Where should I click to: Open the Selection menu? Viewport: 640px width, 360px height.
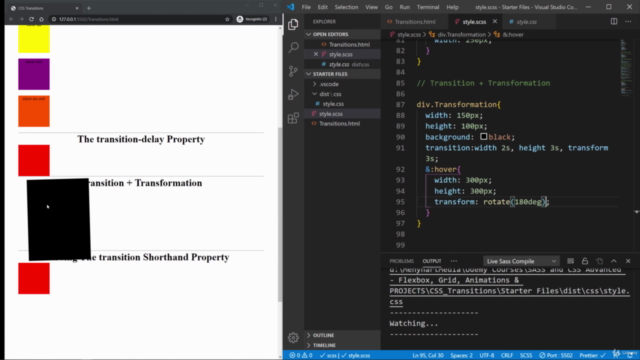[x=346, y=7]
